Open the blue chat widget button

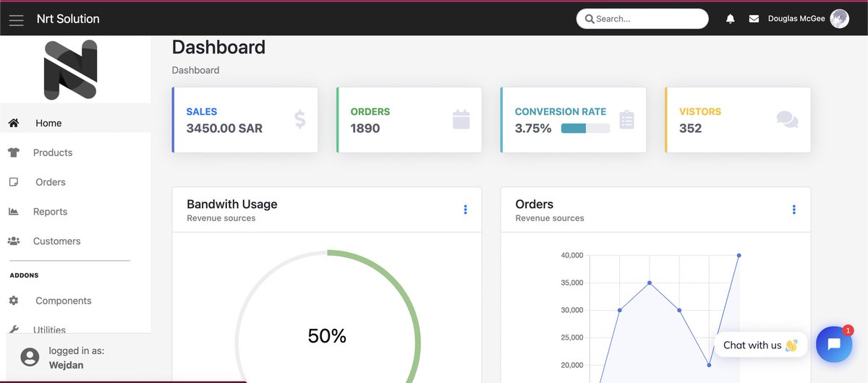(x=834, y=344)
